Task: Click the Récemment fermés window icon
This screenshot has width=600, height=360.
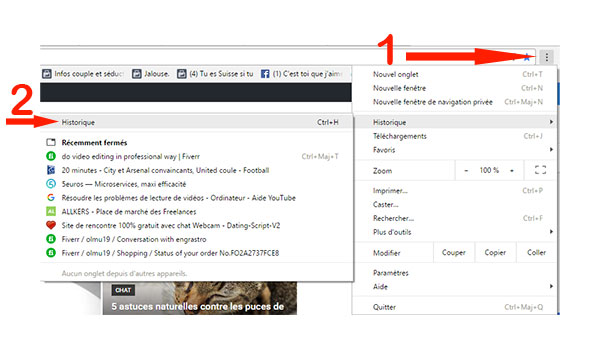Action: tap(51, 143)
